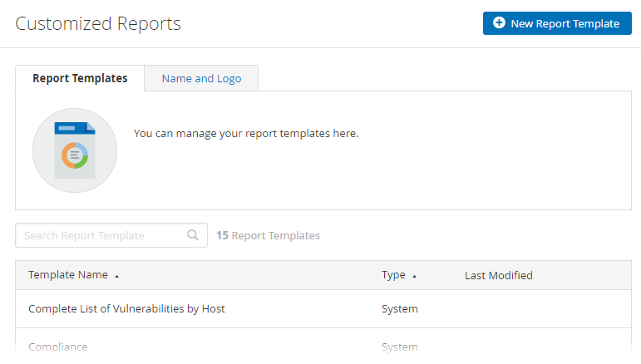641x364 pixels.
Task: Open the Compliance report template
Action: (57, 347)
